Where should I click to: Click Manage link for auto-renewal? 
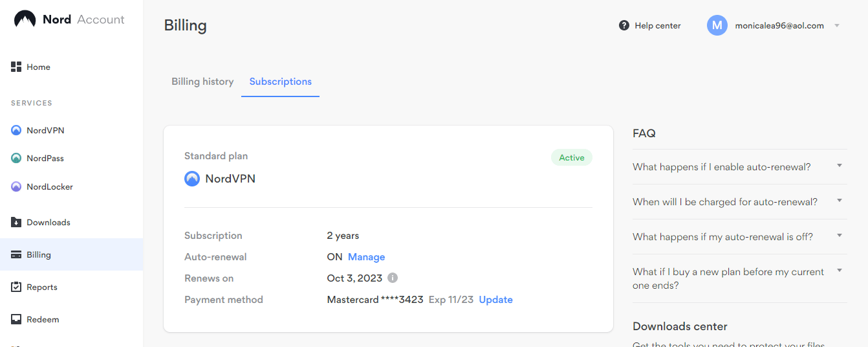[x=366, y=257]
